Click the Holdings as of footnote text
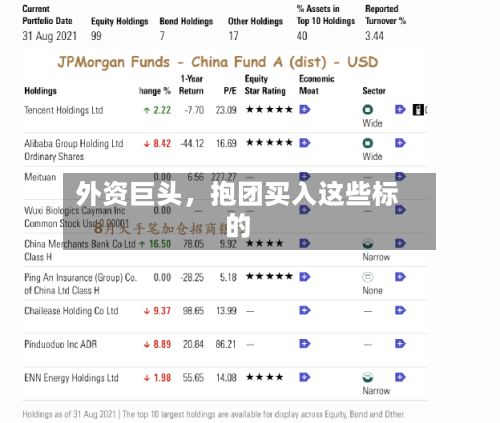The height and width of the screenshot is (423, 500). pyautogui.click(x=214, y=414)
